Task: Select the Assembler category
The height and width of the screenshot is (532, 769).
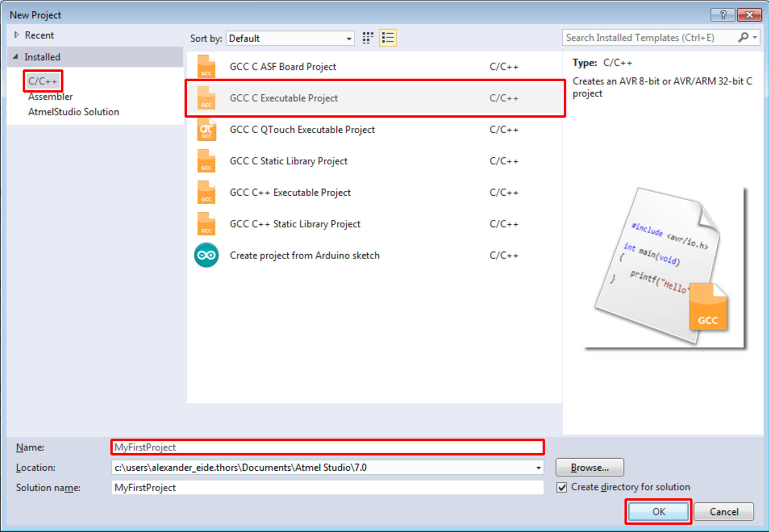Action: (x=50, y=96)
